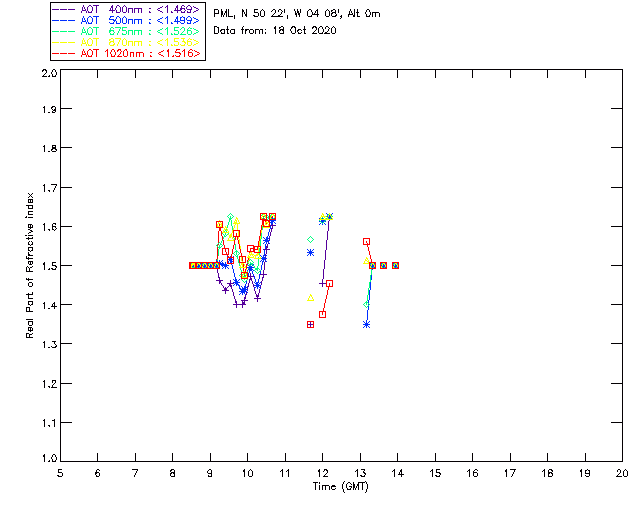Click the x-axis tick label 18
The image size is (640, 512).
(x=547, y=473)
